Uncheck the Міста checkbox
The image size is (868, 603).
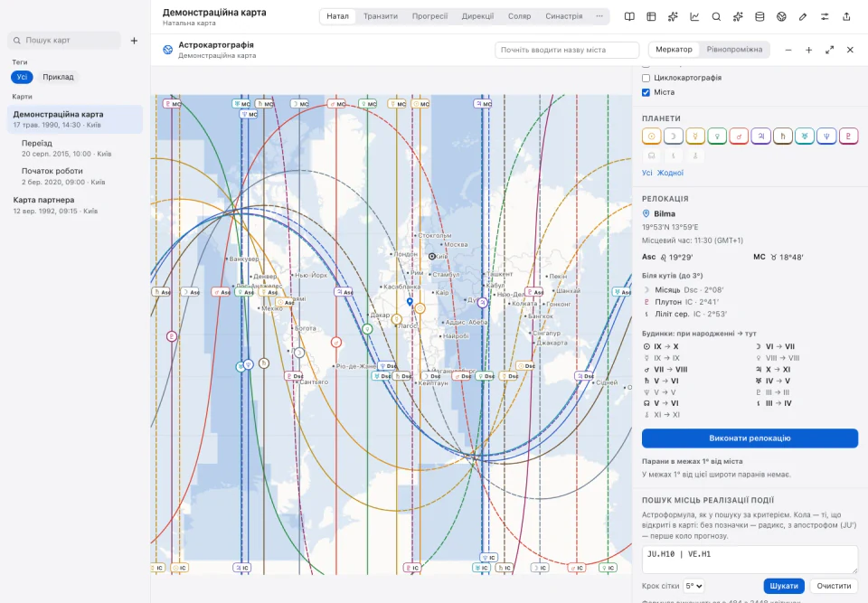tap(646, 92)
